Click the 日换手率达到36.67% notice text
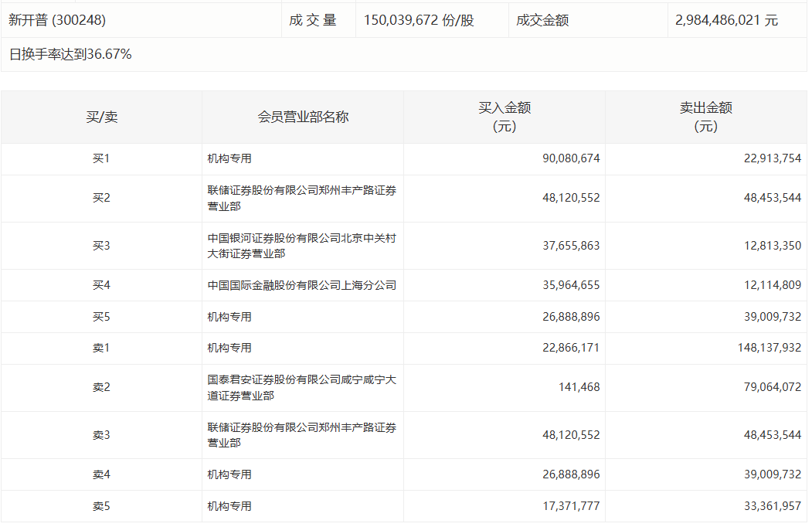The width and height of the screenshot is (812, 527). pyautogui.click(x=70, y=54)
